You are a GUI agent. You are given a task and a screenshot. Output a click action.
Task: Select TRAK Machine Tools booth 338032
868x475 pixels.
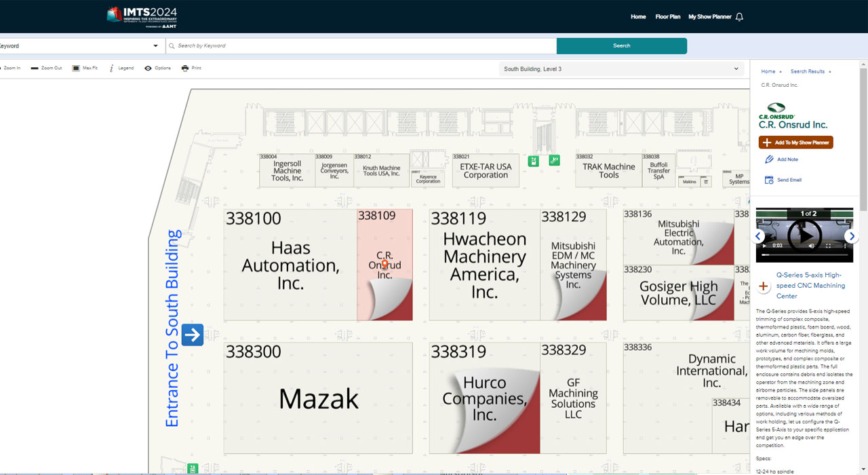pos(609,170)
